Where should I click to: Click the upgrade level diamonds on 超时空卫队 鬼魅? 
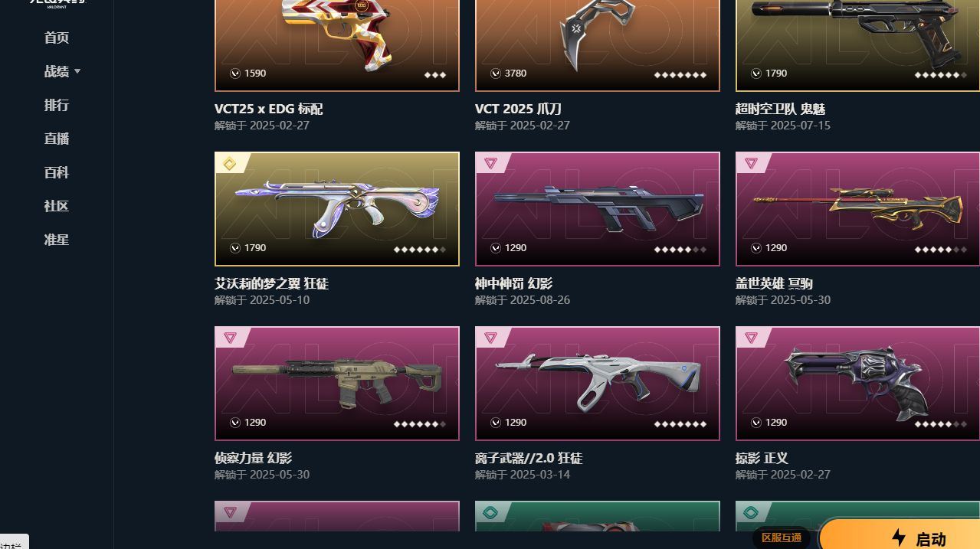941,75
